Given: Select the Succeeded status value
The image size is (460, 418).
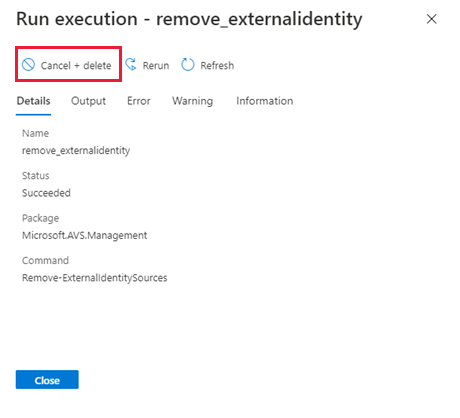Looking at the screenshot, I should pos(46,193).
